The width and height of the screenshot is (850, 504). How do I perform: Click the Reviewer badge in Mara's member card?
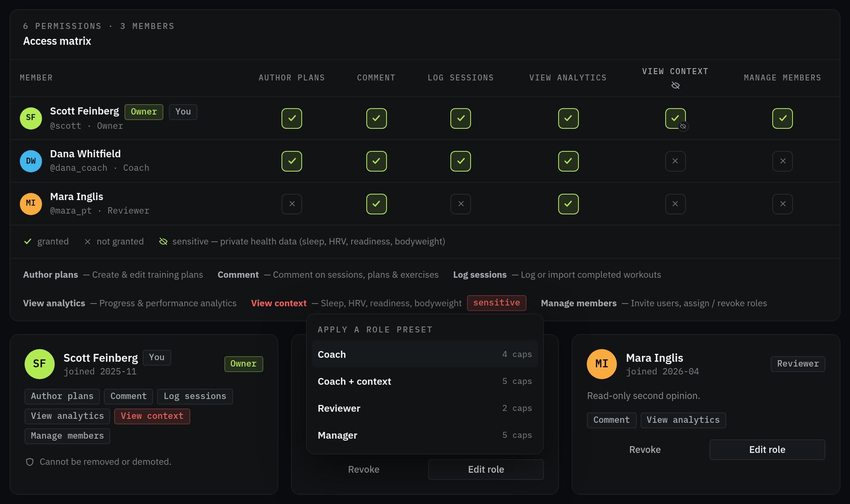(x=798, y=364)
